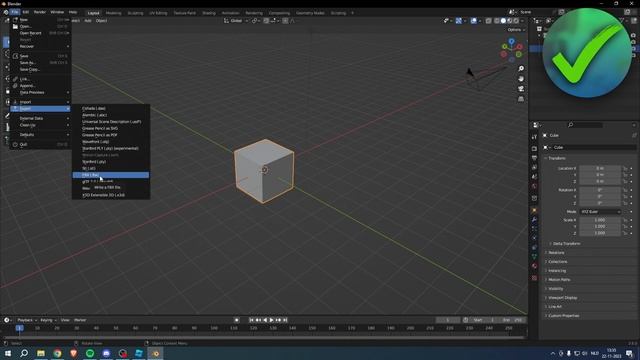The image size is (640, 360).
Task: Play the animation forward
Action: click(x=271, y=320)
